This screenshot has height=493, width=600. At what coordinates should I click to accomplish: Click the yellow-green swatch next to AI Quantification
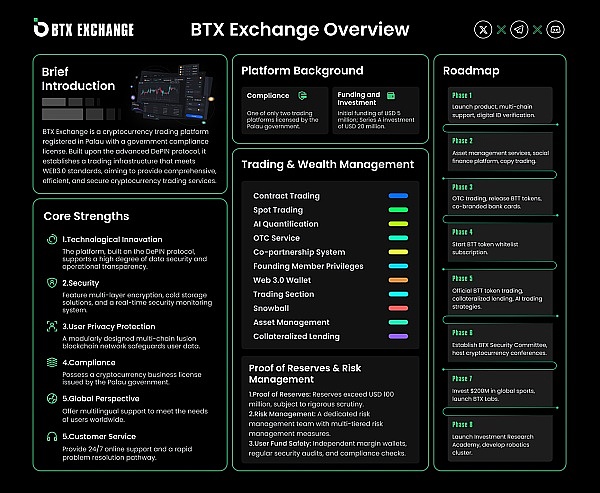[x=398, y=224]
